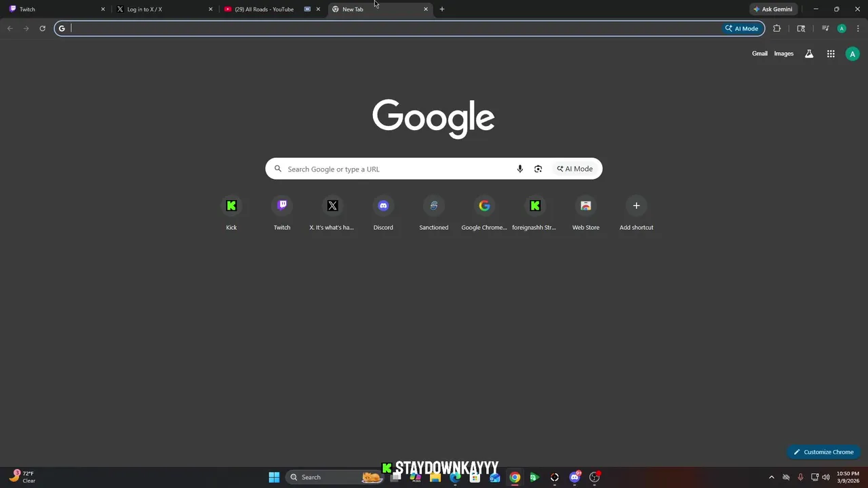Viewport: 868px width, 488px height.
Task: Close the Log in to X tab
Action: click(x=210, y=9)
